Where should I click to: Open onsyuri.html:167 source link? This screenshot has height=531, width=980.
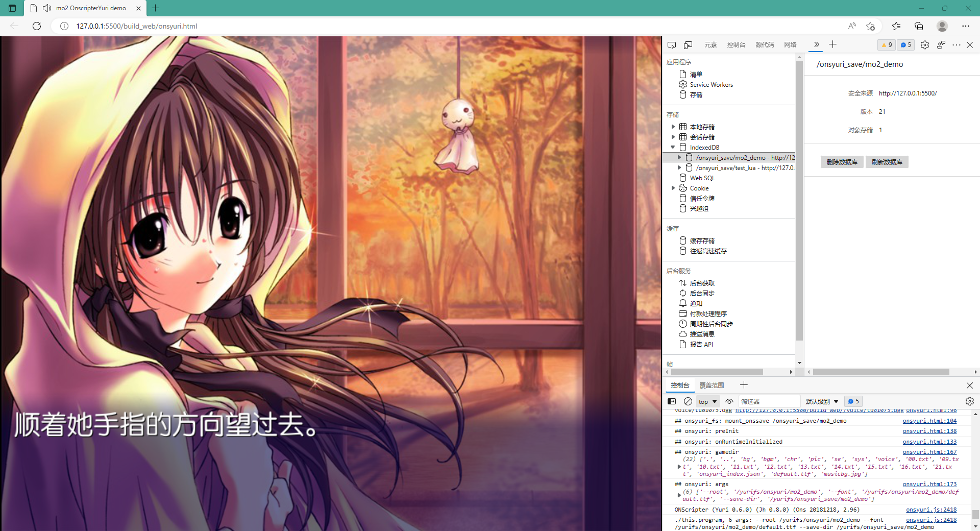click(x=929, y=452)
